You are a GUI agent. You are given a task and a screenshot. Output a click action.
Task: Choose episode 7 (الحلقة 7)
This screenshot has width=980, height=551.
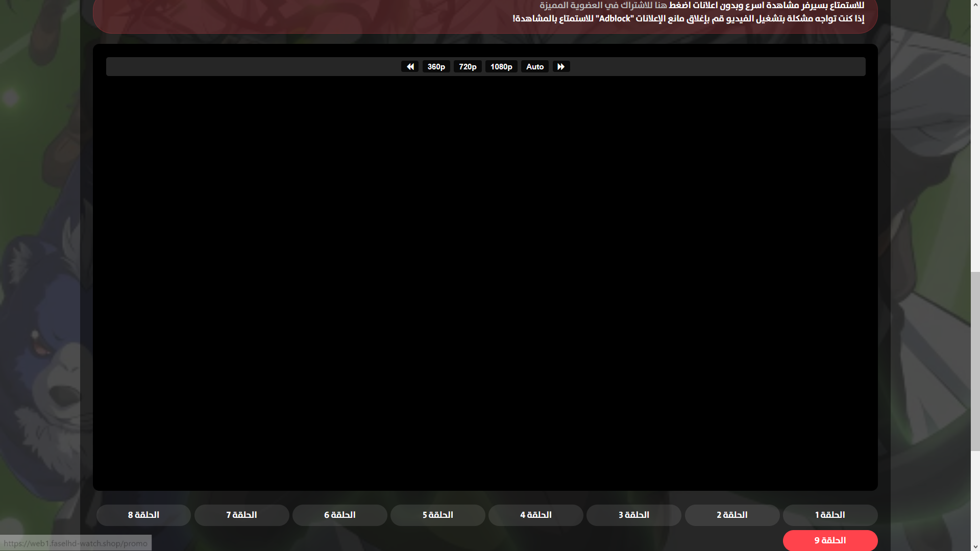pos(242,515)
